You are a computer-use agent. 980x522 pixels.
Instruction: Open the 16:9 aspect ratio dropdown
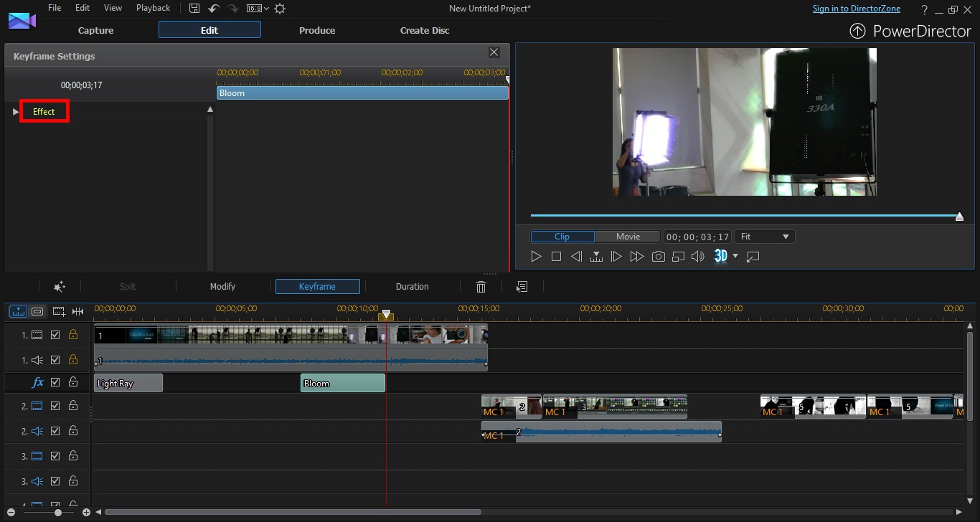(x=258, y=9)
